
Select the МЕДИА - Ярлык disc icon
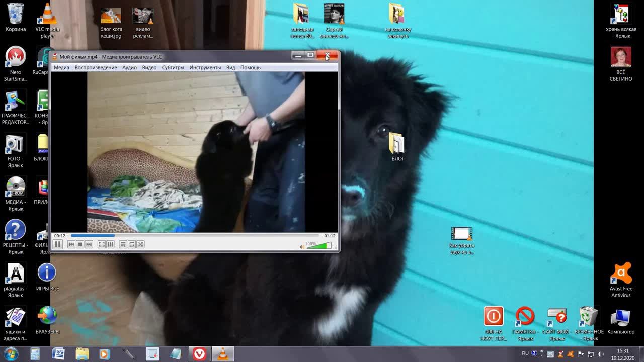[x=16, y=194]
